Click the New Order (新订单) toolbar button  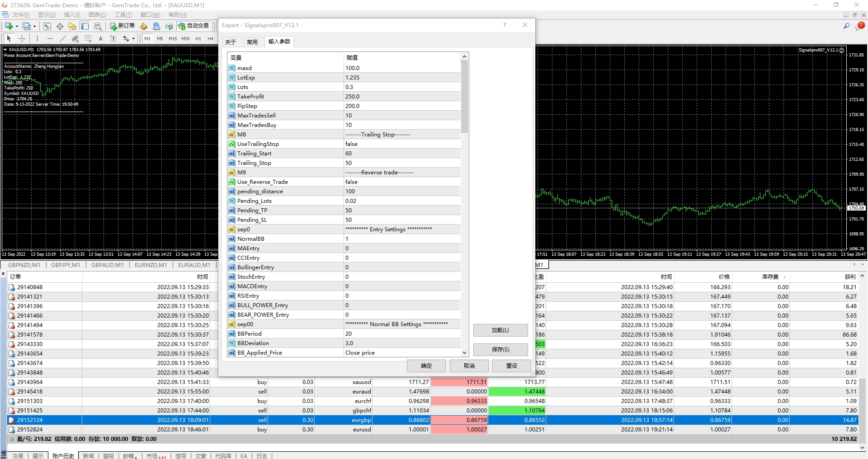point(123,26)
